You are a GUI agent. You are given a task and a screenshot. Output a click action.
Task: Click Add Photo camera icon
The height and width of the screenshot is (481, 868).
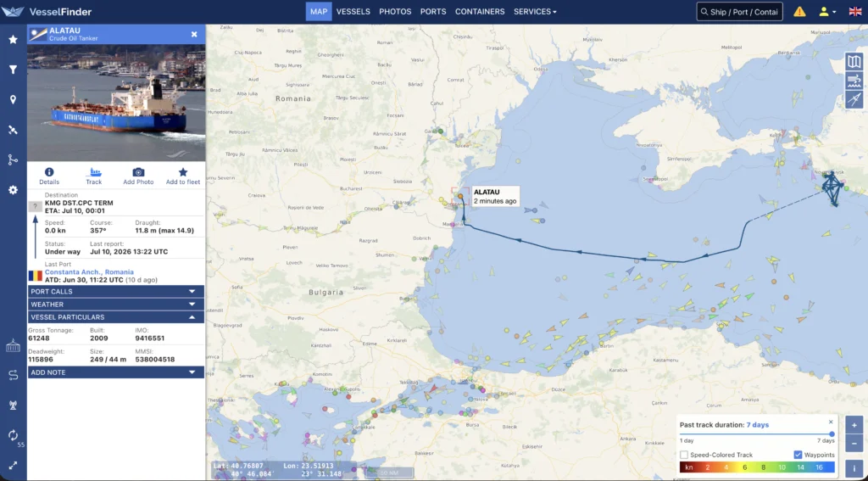138,176
